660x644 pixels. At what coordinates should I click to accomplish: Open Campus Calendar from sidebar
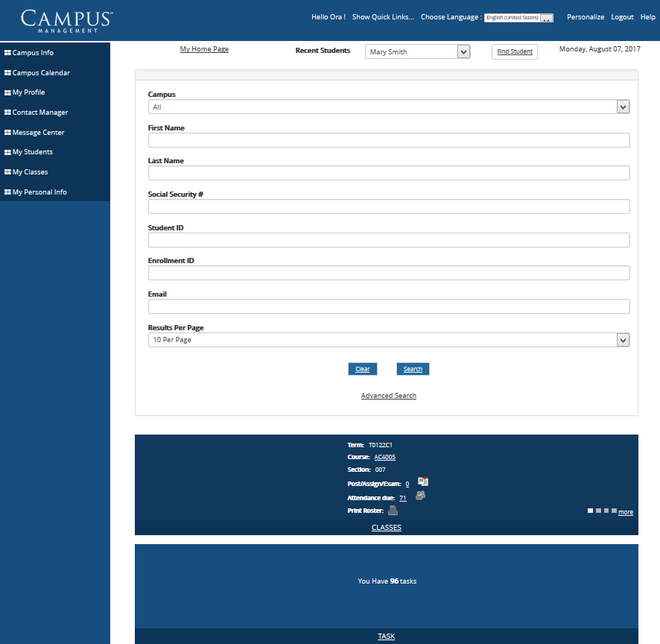[x=41, y=73]
